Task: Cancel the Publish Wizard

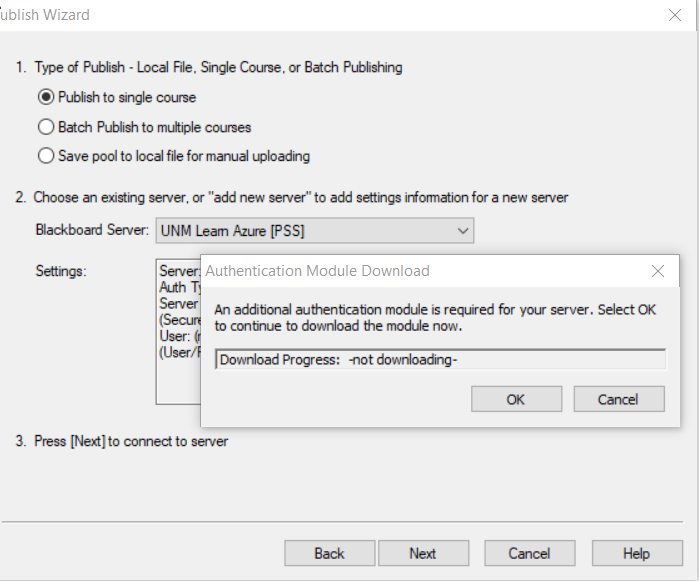Action: tap(529, 553)
